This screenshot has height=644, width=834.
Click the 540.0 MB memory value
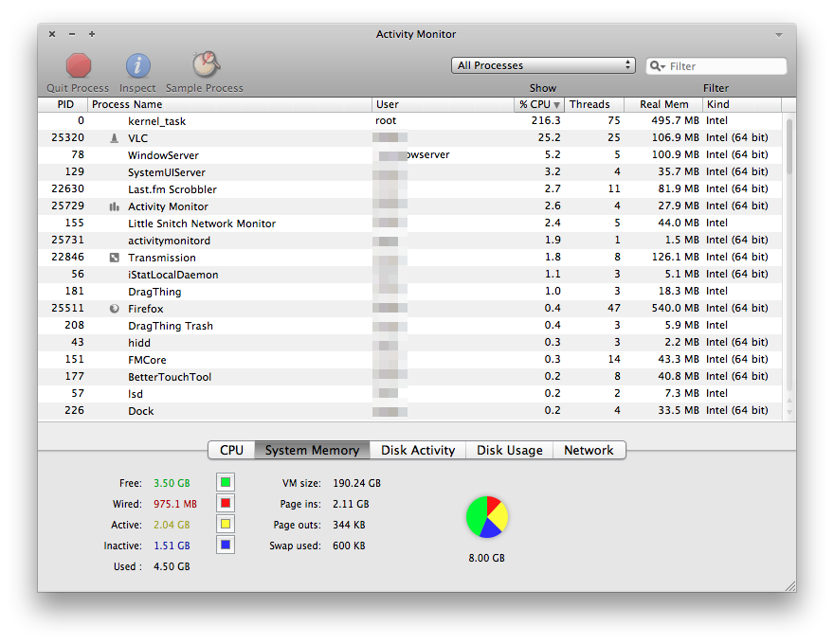(675, 308)
